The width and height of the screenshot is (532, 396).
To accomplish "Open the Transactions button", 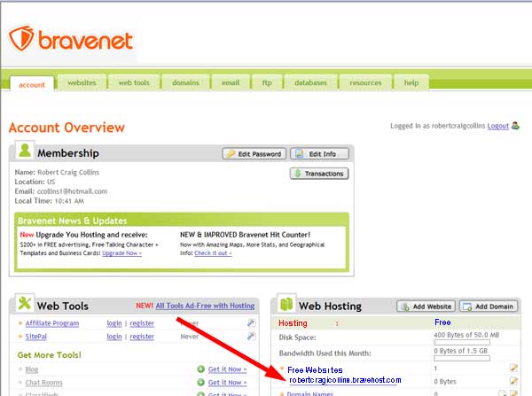I will click(319, 174).
